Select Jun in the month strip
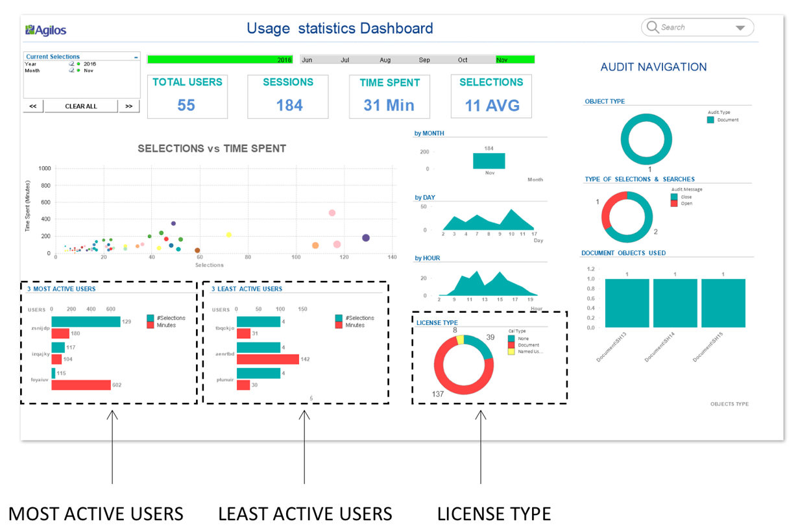This screenshot has width=798, height=532. pyautogui.click(x=307, y=59)
